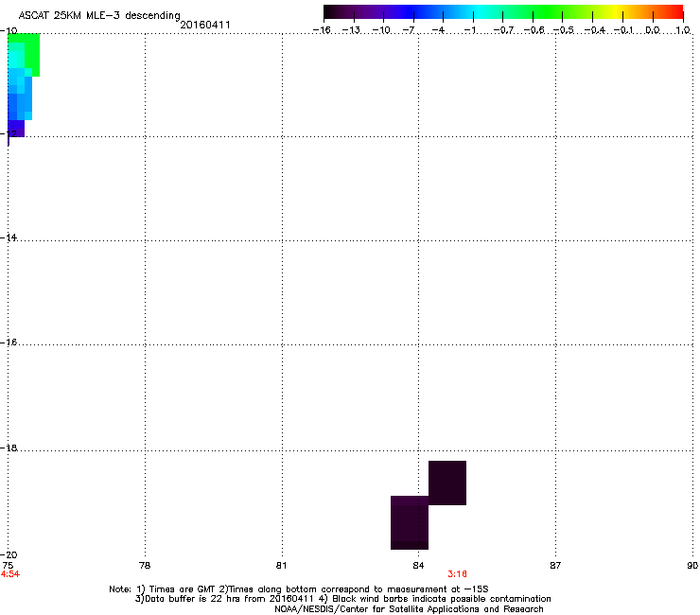Click the latitude axis label '-18'
The height and width of the screenshot is (615, 700).
pos(9,448)
